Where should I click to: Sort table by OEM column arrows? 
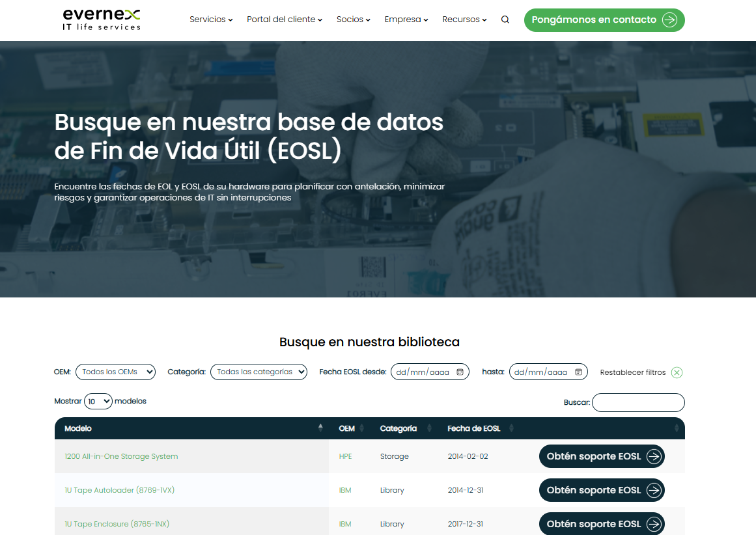pyautogui.click(x=361, y=428)
